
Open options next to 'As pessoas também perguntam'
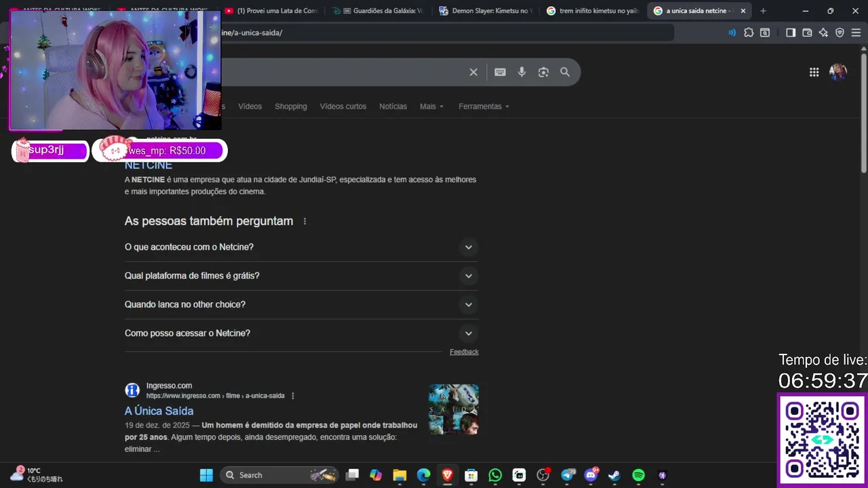click(304, 222)
